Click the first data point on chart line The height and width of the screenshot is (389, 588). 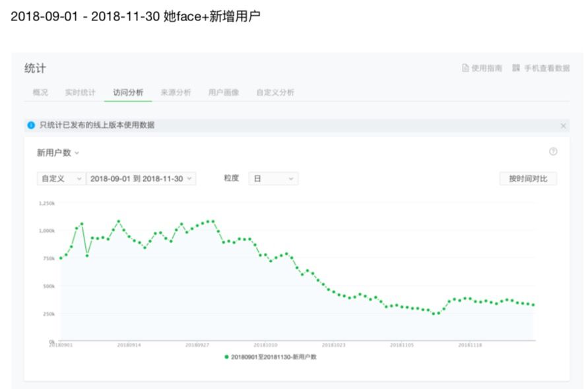tap(61, 258)
